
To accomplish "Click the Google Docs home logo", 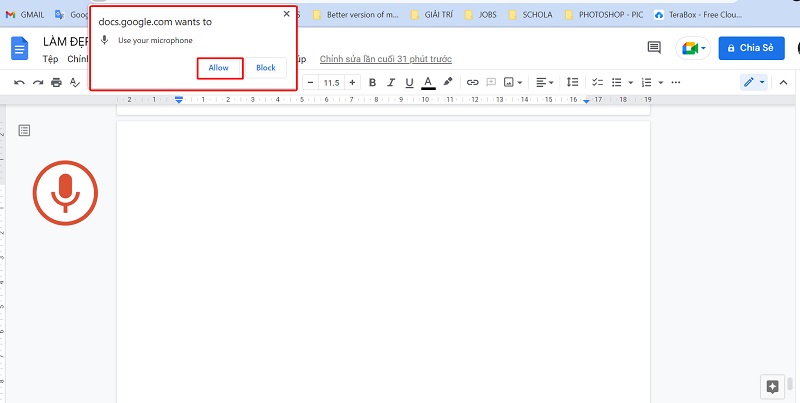I will pos(20,48).
